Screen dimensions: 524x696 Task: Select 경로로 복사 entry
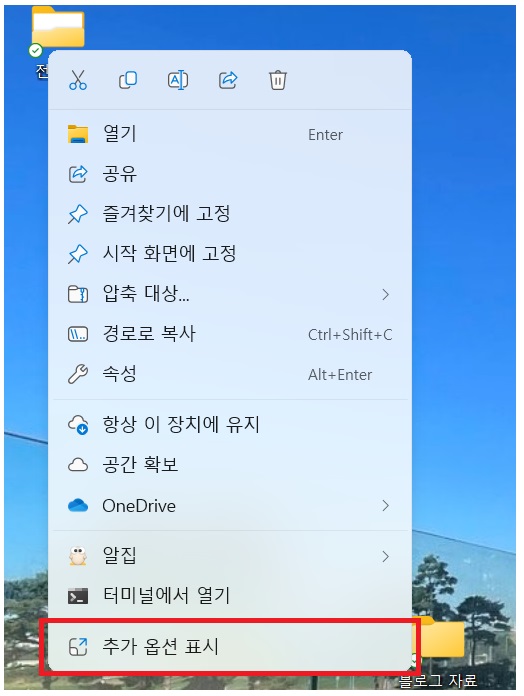230,334
